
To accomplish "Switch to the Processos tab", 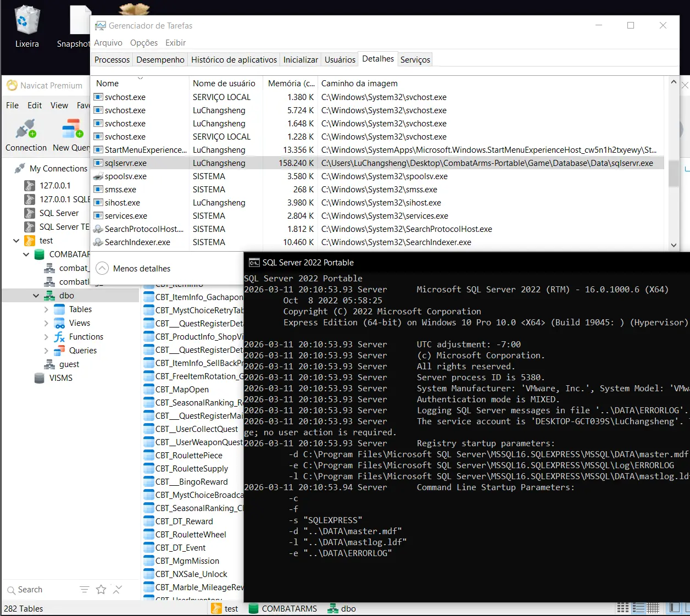I will [x=112, y=59].
